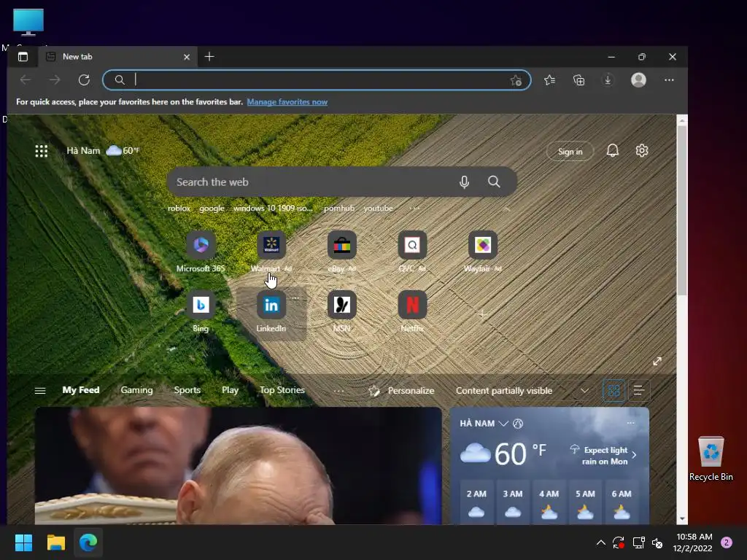Viewport: 747px width, 560px height.
Task: Add this page to favorites star
Action: click(x=516, y=80)
